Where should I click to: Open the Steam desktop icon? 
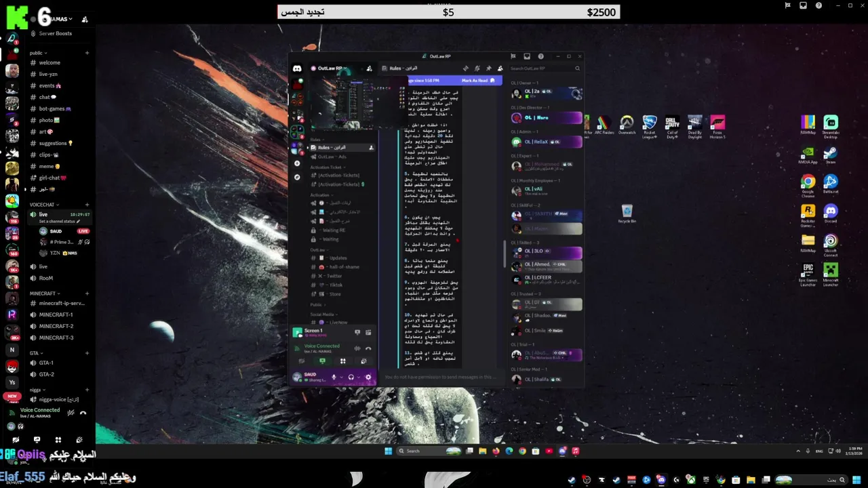pyautogui.click(x=831, y=155)
